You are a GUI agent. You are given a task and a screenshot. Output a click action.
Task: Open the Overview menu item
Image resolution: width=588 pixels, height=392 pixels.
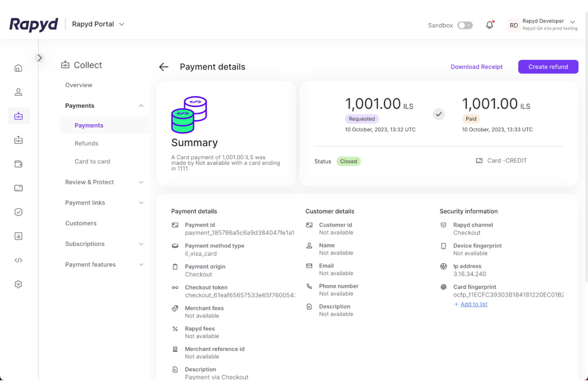pyautogui.click(x=79, y=85)
